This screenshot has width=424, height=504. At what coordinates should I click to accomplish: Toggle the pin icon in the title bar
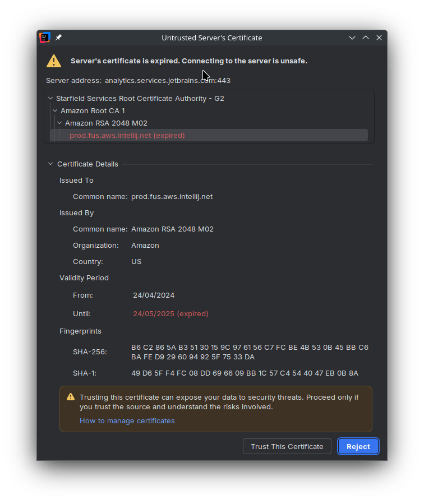pyautogui.click(x=58, y=38)
